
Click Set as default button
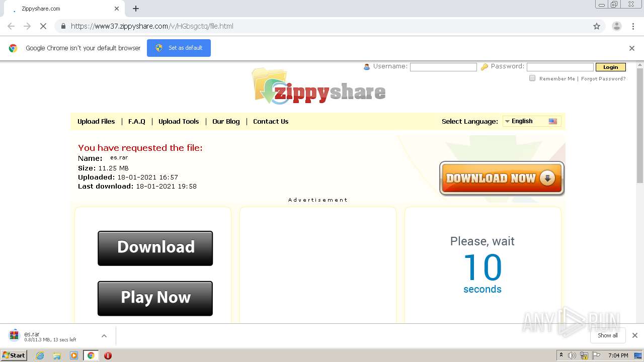[179, 48]
